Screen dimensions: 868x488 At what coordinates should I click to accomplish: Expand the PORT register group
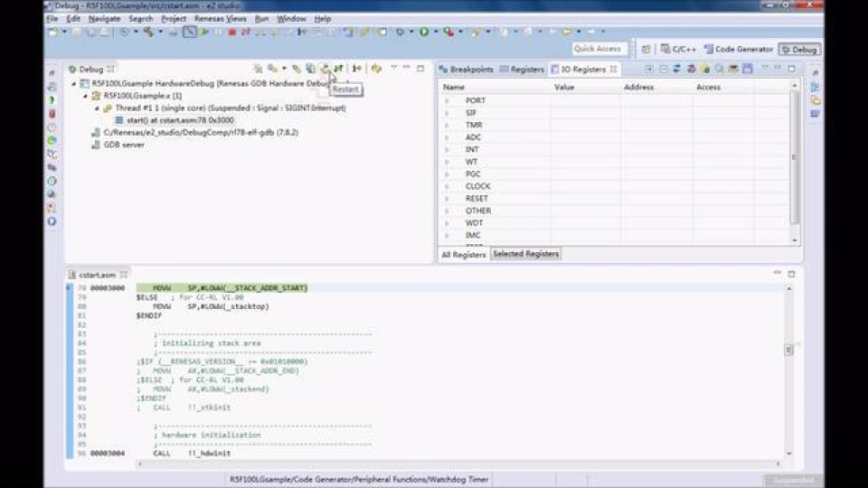[447, 100]
